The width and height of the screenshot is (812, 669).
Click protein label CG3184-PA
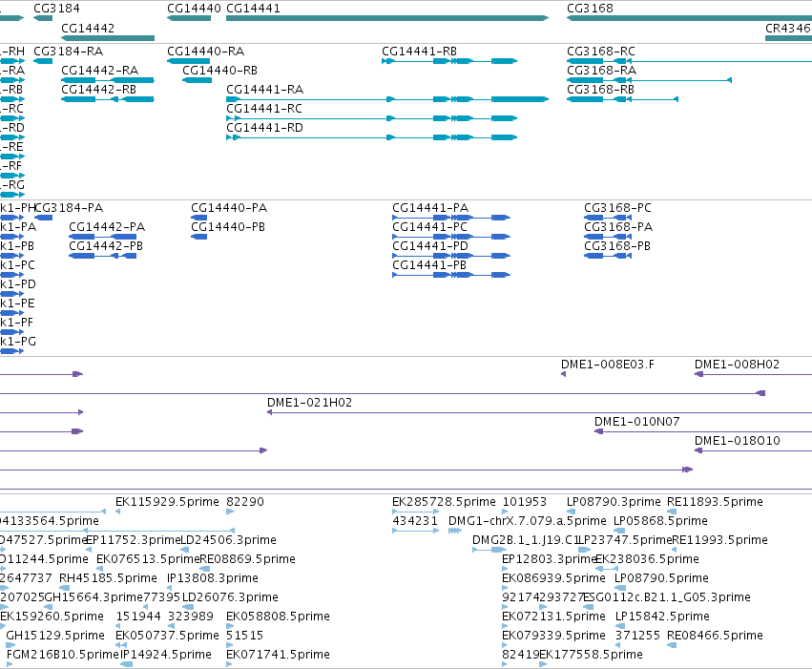(69, 208)
